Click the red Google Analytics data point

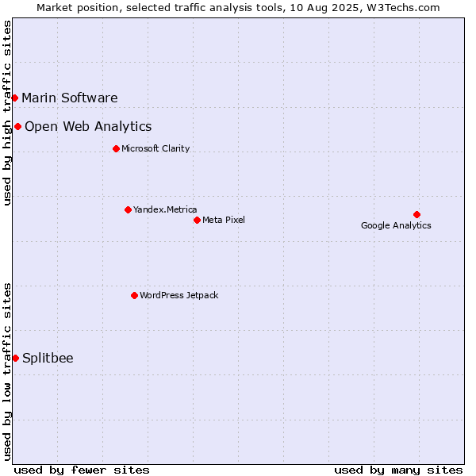point(416,215)
